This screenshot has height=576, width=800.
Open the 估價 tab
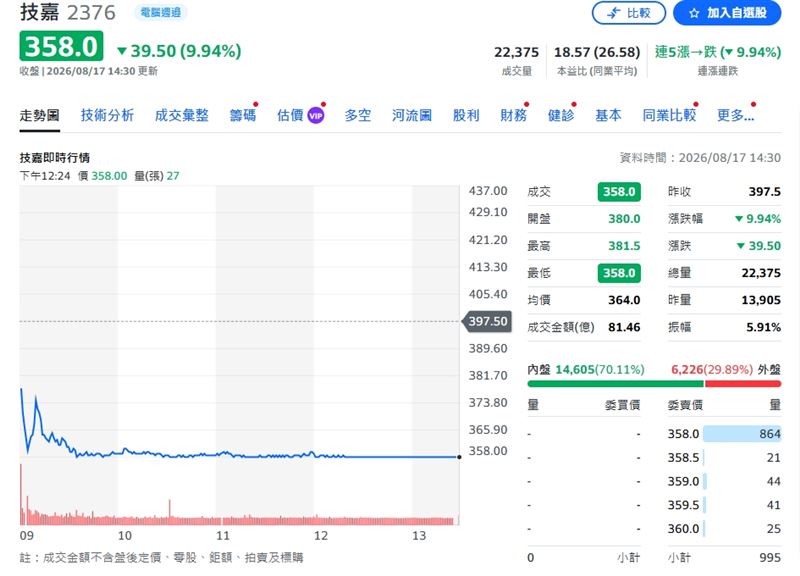(290, 115)
